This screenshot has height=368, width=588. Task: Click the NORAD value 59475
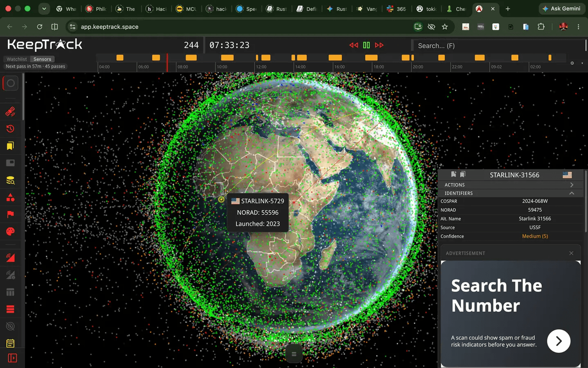point(535,210)
